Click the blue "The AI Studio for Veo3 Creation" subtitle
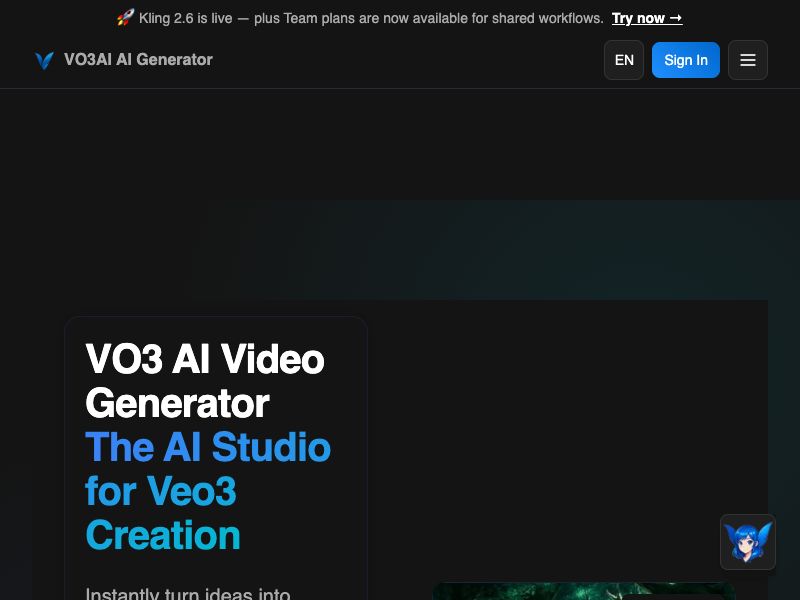The height and width of the screenshot is (600, 800). tap(208, 490)
